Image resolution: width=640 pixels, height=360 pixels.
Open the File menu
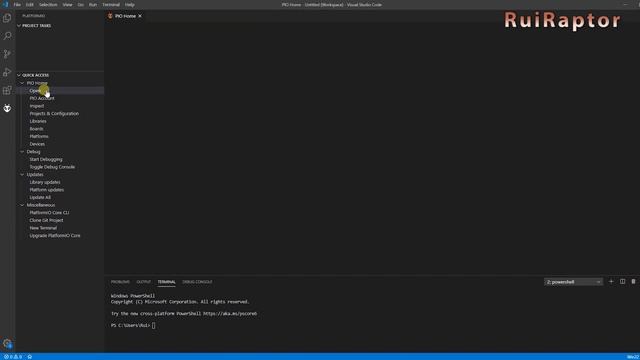17,4
